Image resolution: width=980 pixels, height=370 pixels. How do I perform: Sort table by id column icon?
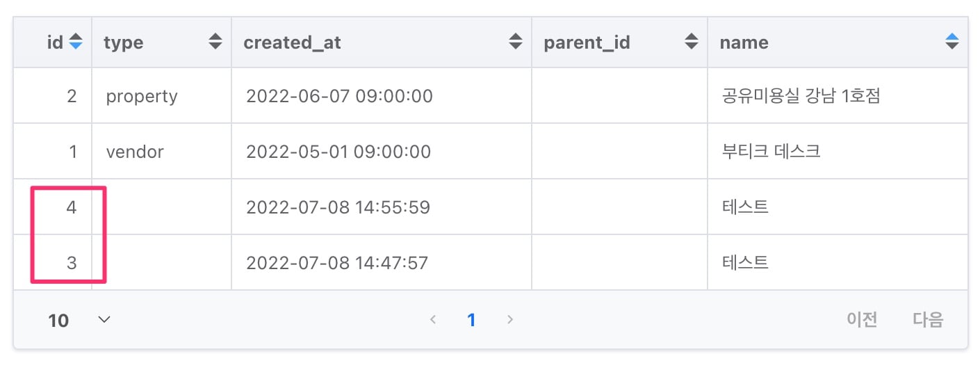click(x=76, y=42)
